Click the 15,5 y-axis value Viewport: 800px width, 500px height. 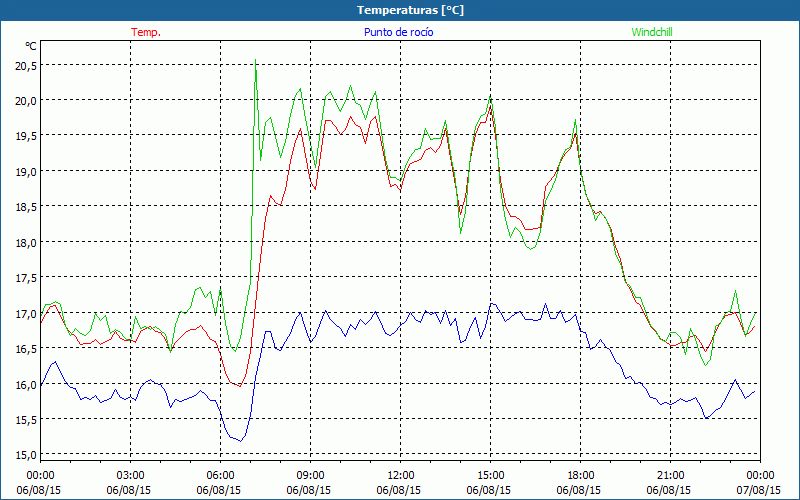point(26,420)
